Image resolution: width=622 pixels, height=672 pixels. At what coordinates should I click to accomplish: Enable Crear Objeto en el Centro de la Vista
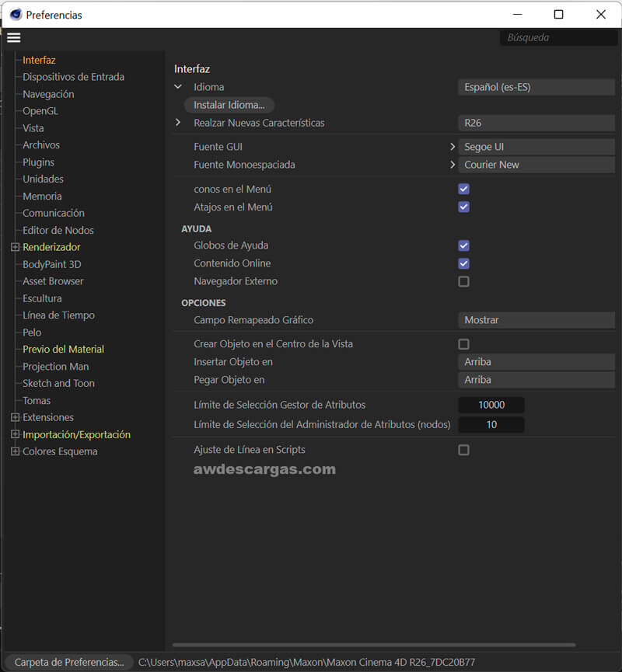coord(463,344)
